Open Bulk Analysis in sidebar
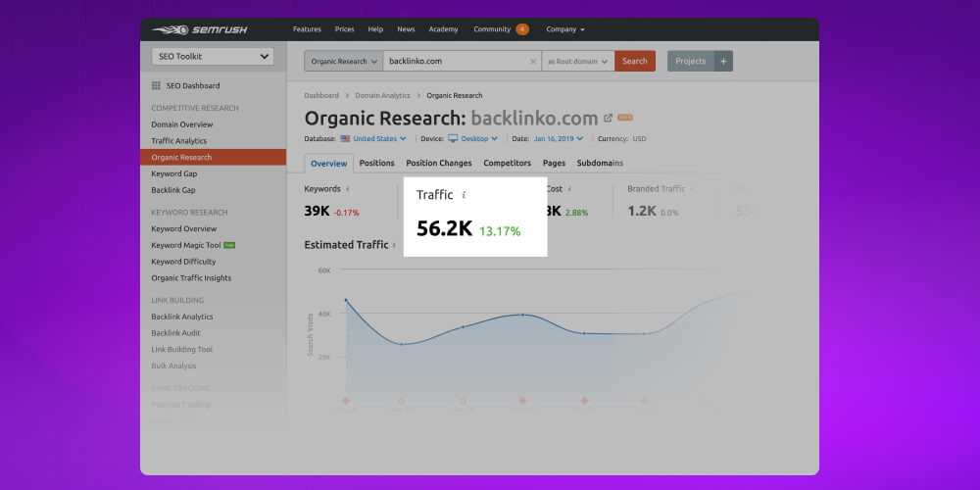980x490 pixels. coord(173,366)
